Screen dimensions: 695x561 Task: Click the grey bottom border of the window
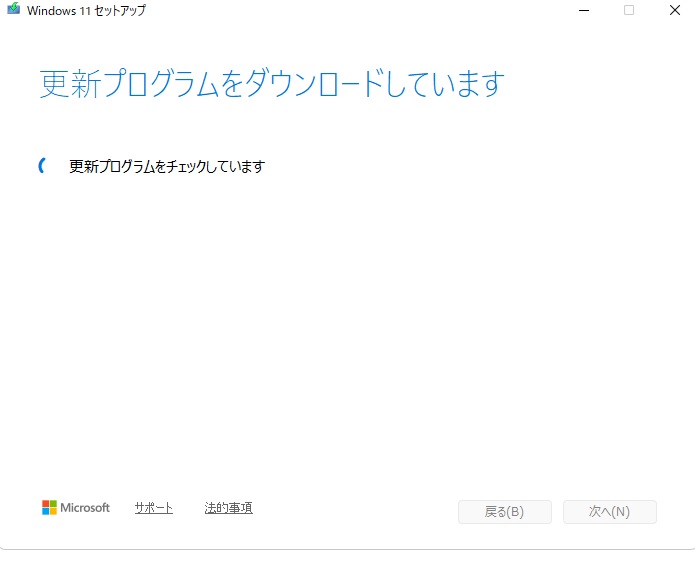347,549
